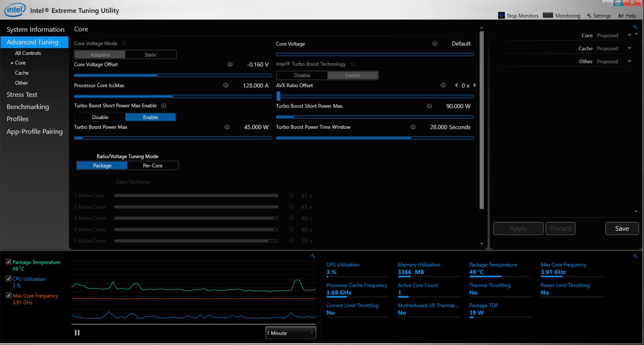Adjust the Turbo Boost Power Max slider

pos(173,138)
